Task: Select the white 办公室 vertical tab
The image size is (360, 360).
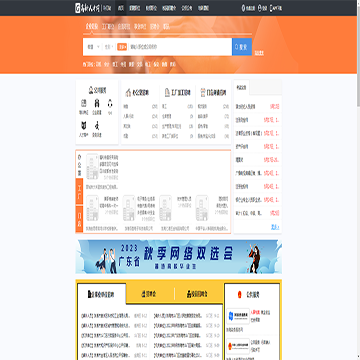Action: 79,165
